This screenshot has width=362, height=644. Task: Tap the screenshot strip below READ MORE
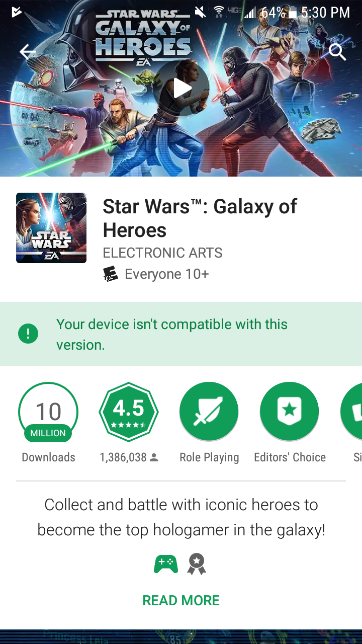(x=181, y=636)
